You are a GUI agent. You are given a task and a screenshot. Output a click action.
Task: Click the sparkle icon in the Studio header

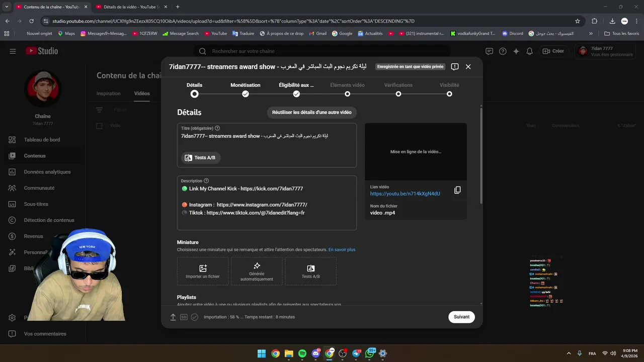point(516,51)
